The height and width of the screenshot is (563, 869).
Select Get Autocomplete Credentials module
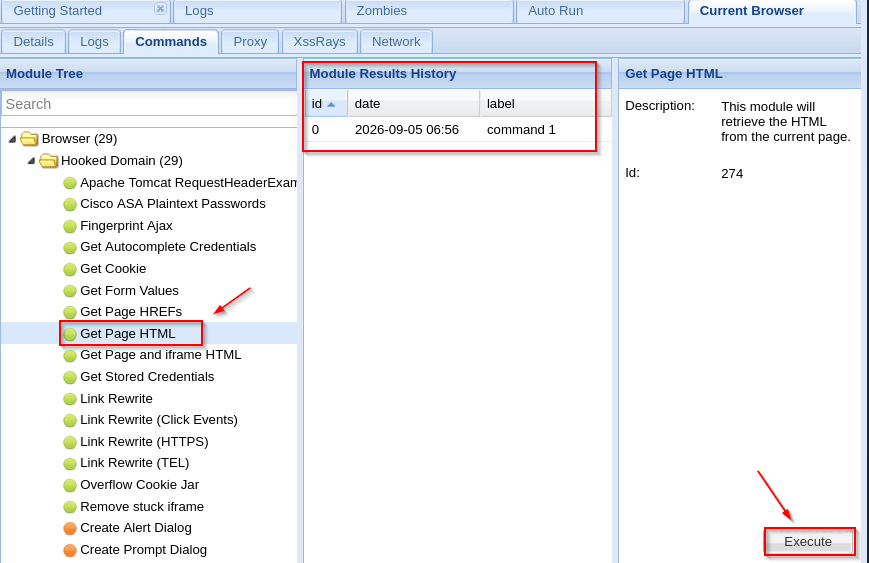tap(168, 247)
